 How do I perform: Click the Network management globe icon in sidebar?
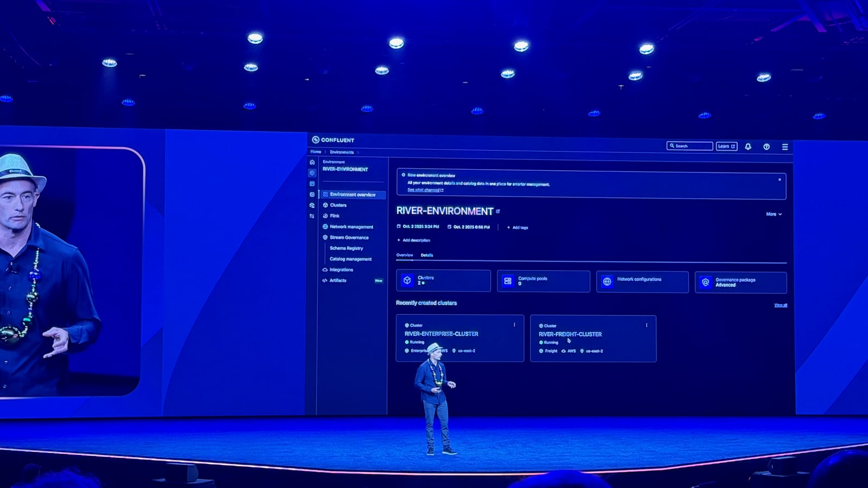click(x=325, y=227)
